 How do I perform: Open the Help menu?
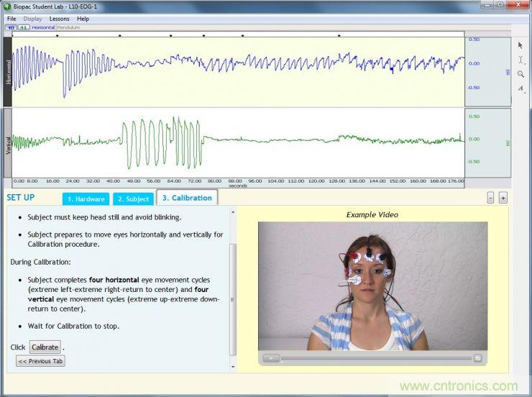(83, 19)
